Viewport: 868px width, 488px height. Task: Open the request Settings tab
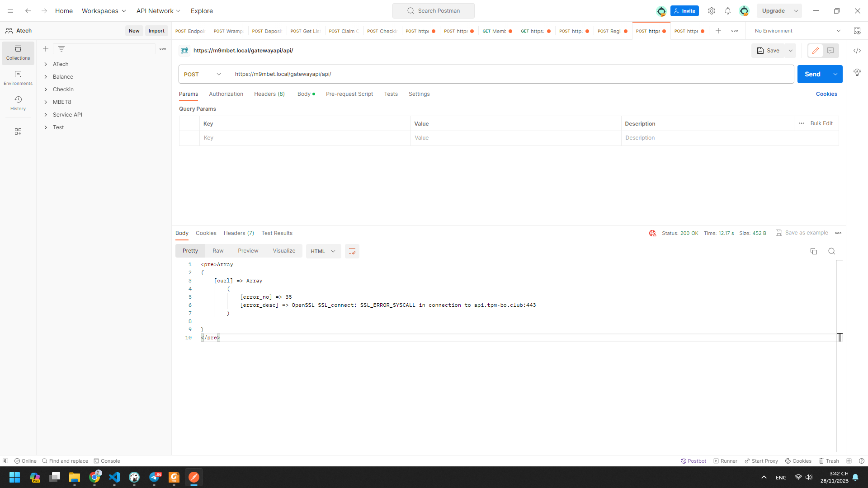[x=419, y=94]
